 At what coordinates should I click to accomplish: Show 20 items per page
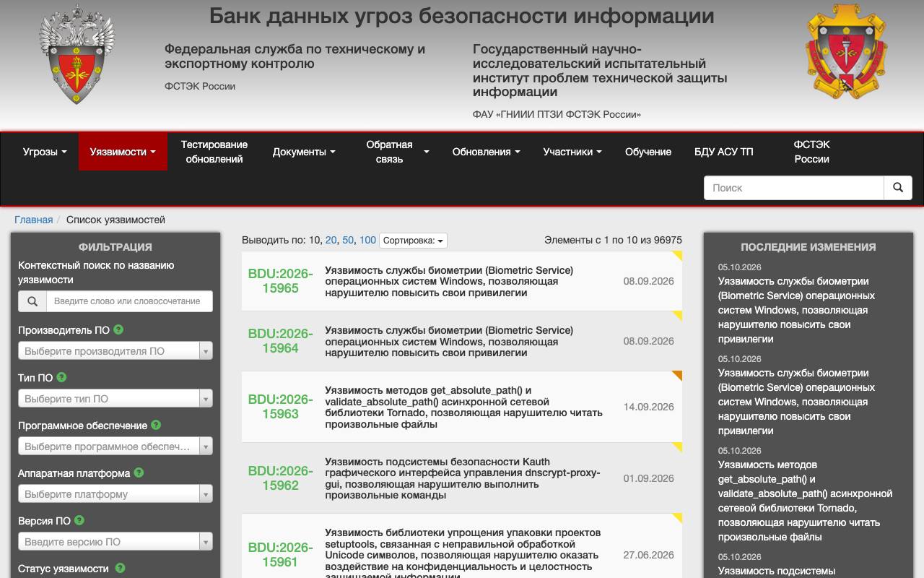coord(331,240)
